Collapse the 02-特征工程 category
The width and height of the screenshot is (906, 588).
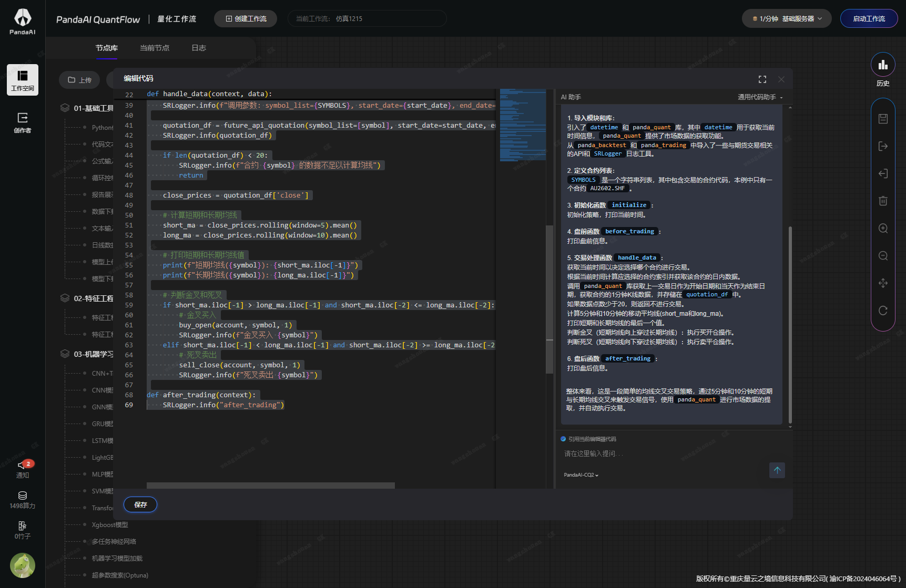pyautogui.click(x=94, y=298)
